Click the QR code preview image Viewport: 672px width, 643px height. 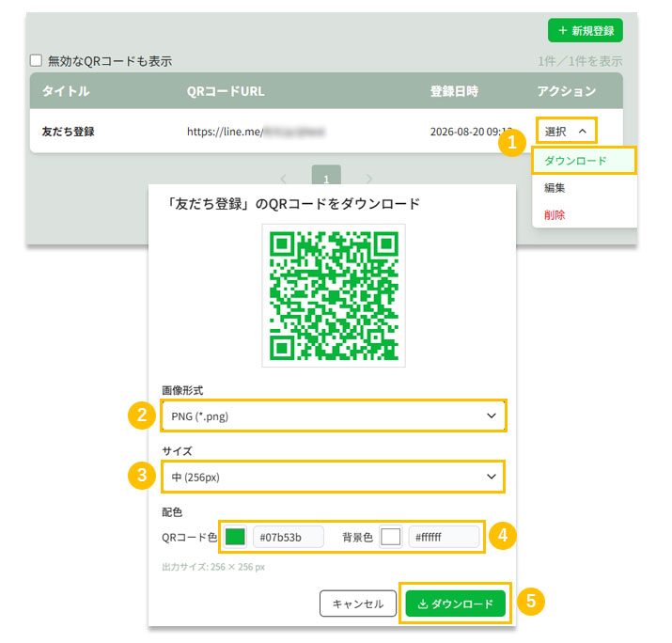[334, 296]
